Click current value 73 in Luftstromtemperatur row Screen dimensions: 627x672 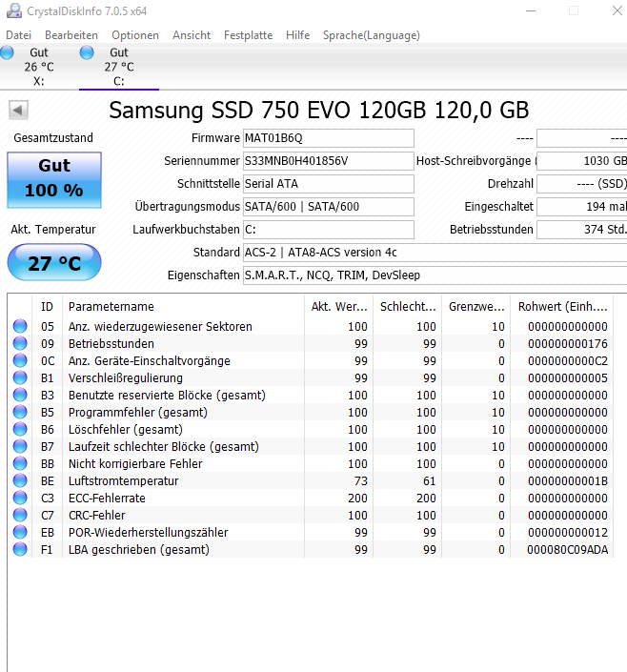point(361,480)
